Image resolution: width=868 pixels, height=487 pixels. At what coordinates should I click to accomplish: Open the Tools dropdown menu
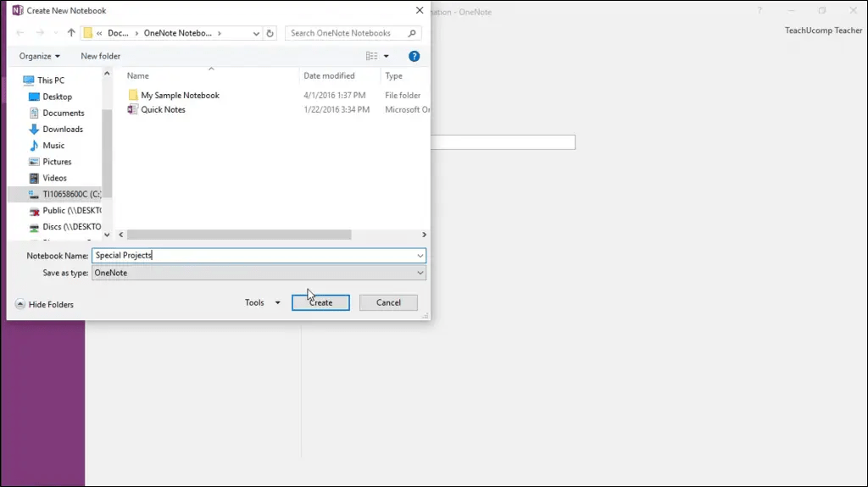[263, 302]
